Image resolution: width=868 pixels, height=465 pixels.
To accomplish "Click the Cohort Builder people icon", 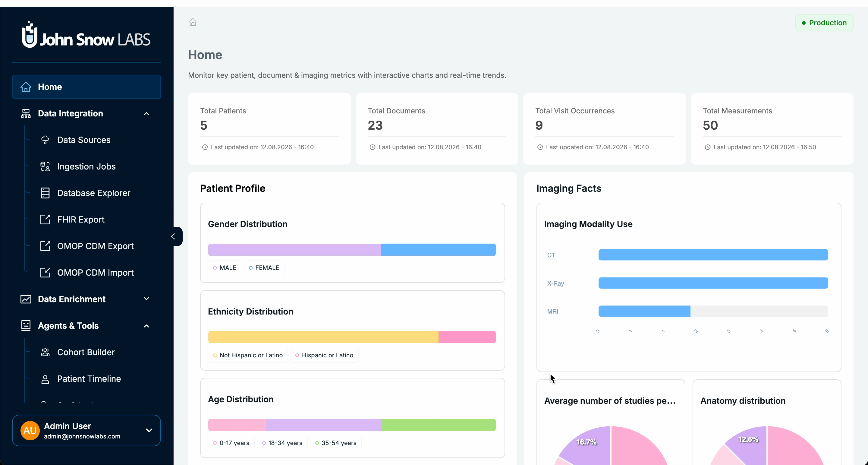I will click(45, 353).
